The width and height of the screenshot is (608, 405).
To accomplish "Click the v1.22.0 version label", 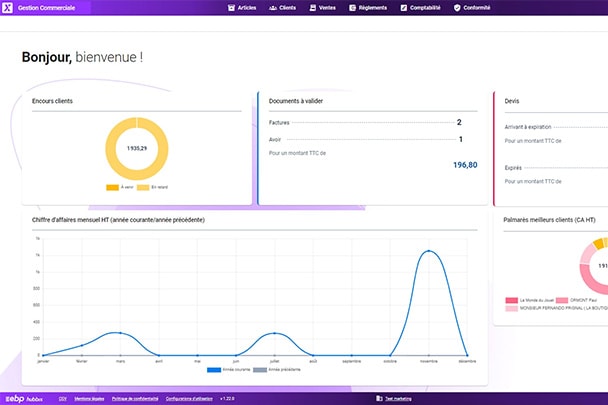I will click(x=227, y=399).
